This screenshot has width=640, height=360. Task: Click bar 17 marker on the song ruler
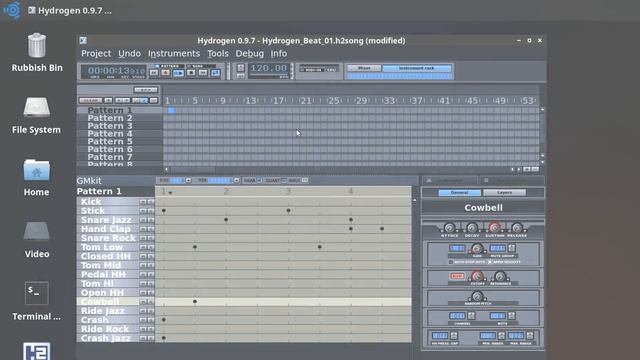pyautogui.click(x=278, y=100)
